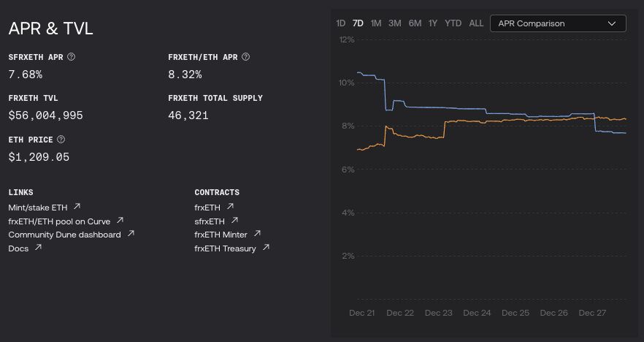Open the sfrxETH contract link

pos(210,221)
